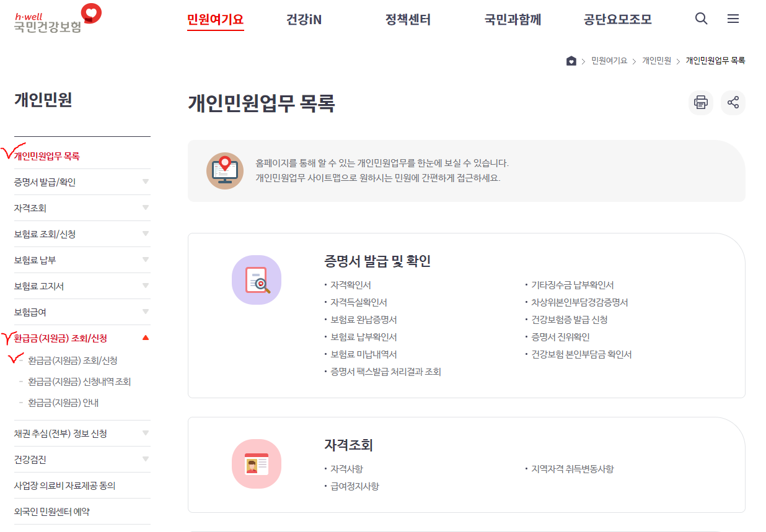Image resolution: width=766 pixels, height=532 pixels.
Task: Open 건강보험증 발급 신청 link
Action: (570, 320)
